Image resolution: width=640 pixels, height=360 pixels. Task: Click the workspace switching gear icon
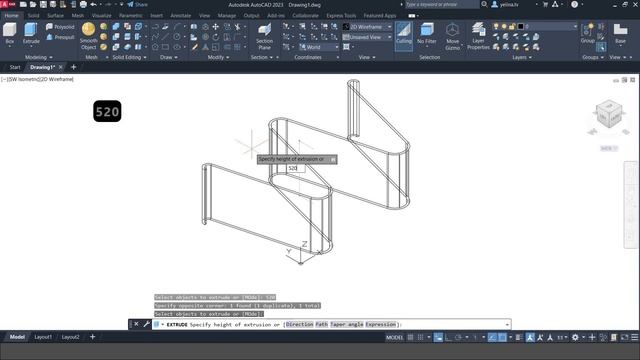(575, 337)
